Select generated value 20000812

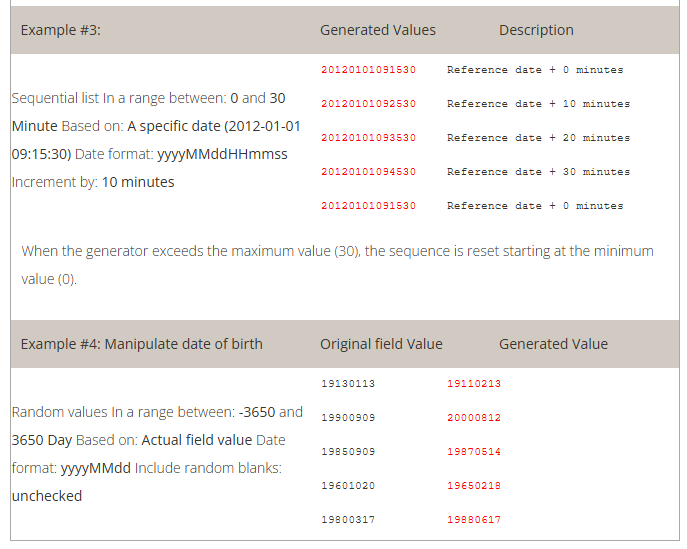coord(474,418)
